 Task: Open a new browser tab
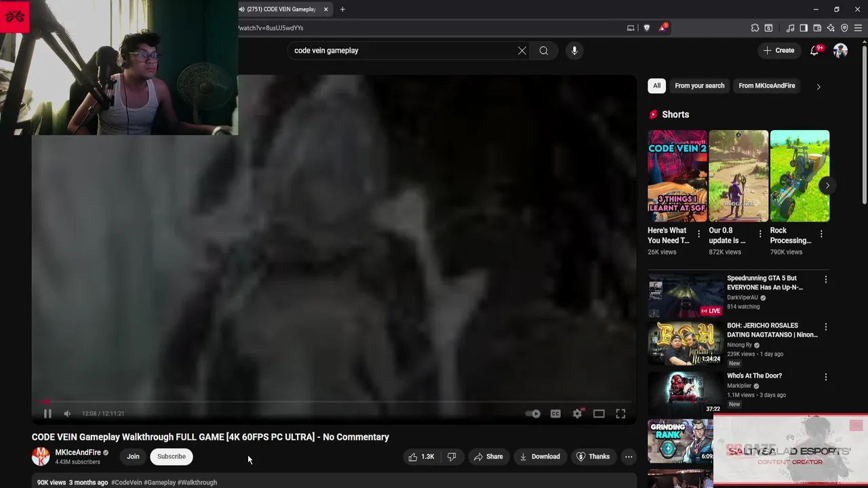(x=342, y=9)
